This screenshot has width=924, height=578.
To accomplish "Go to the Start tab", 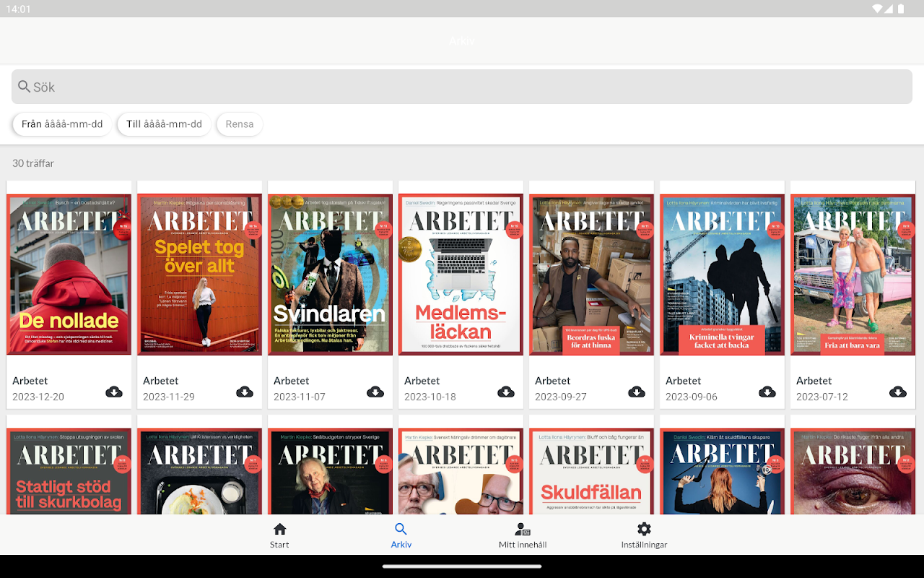I will point(279,535).
